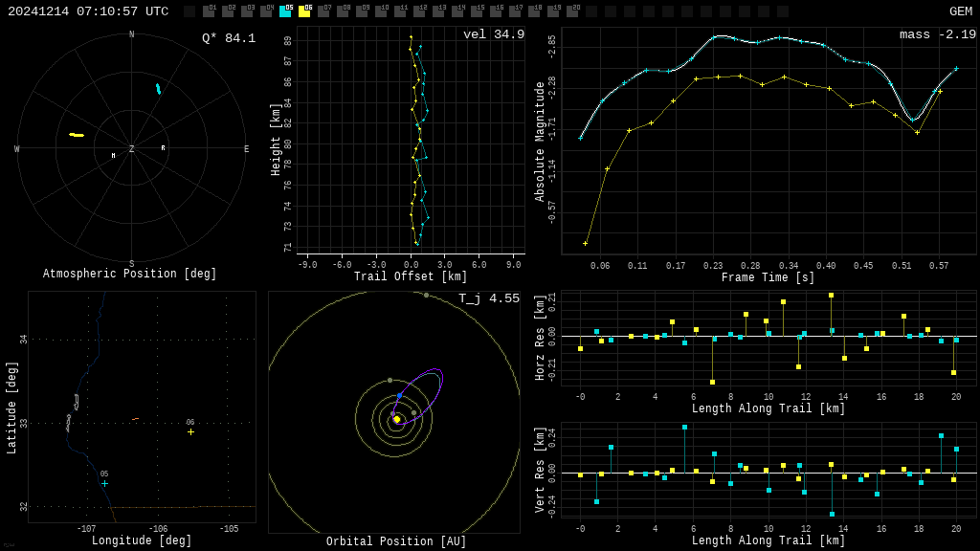Click the vel 34.9 velocity readout

493,34
